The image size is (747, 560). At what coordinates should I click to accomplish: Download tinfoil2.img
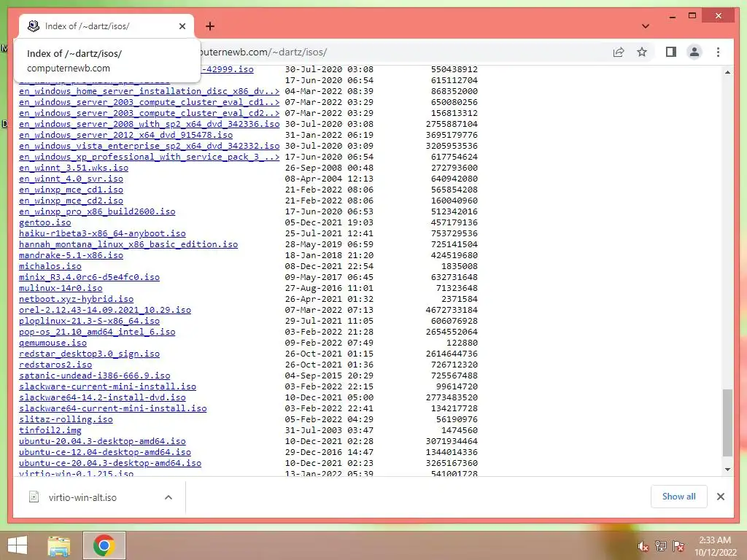50,430
